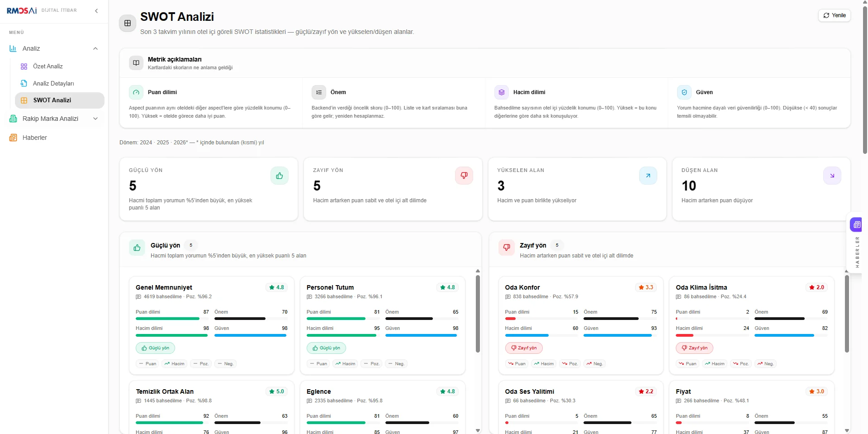Viewport: 868px width, 434px height.
Task: Click the Hacim dilimi bar on Oda Konfor
Action: point(541,335)
